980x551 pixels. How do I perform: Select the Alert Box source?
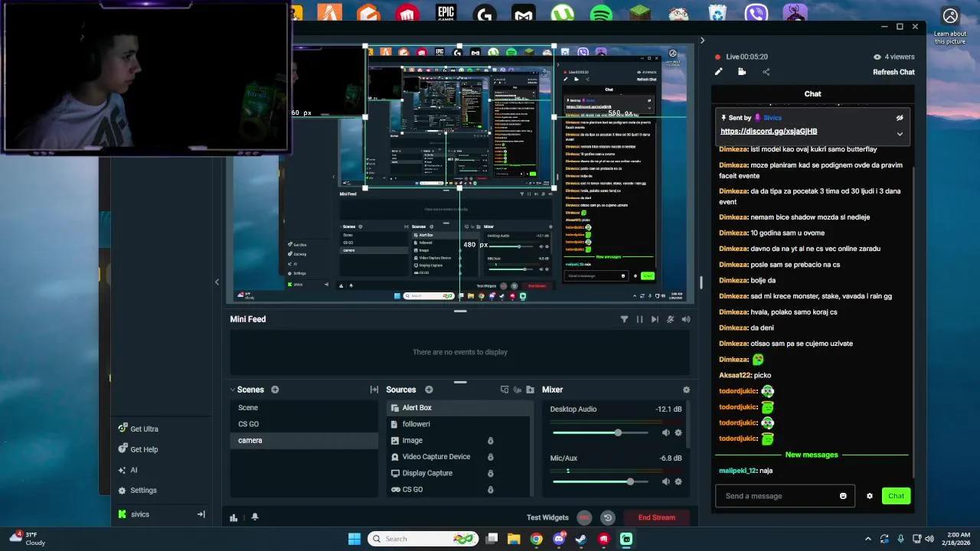point(458,408)
